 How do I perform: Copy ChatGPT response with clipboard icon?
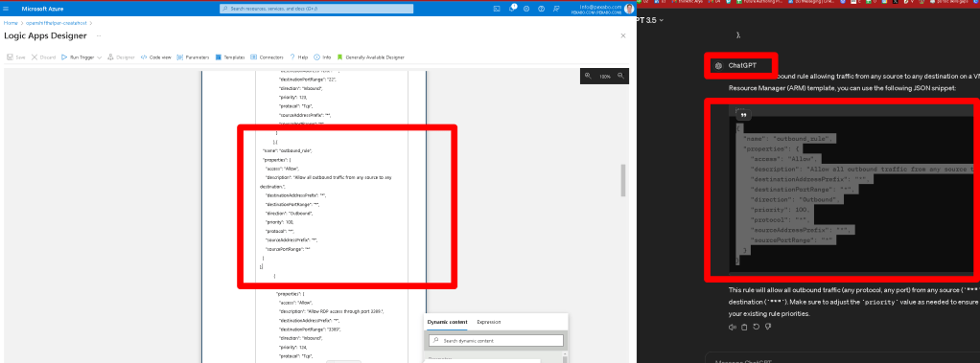click(x=744, y=327)
